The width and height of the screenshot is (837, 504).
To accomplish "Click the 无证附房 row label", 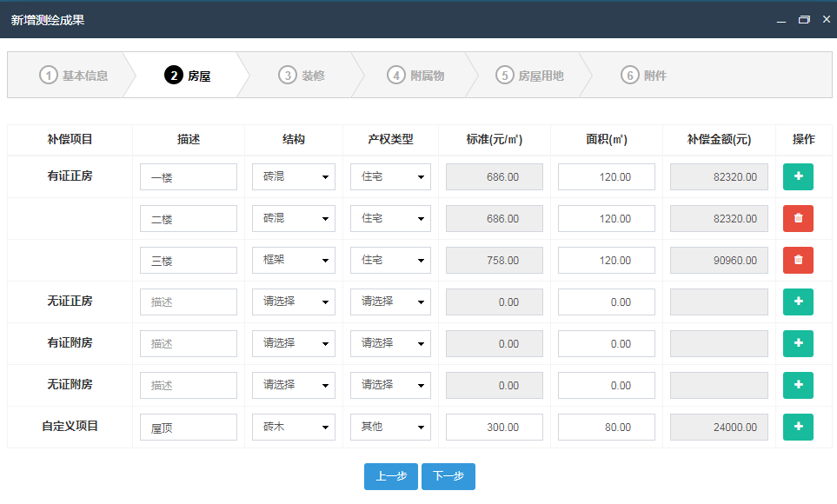I will pos(70,384).
